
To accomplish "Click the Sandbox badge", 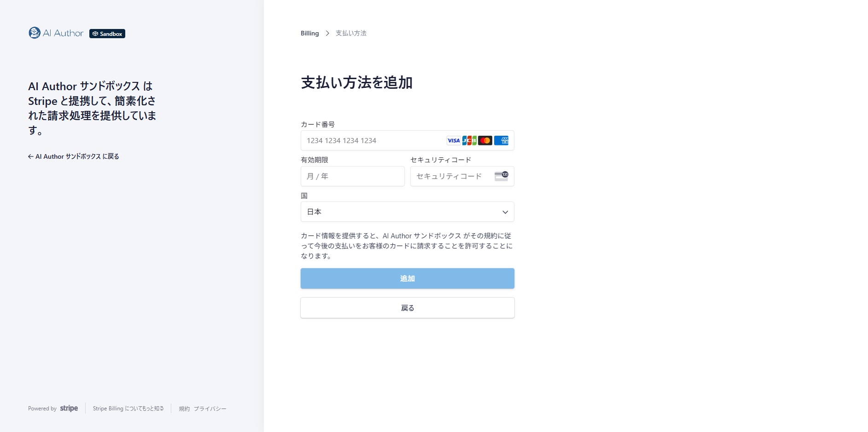I will click(x=107, y=34).
